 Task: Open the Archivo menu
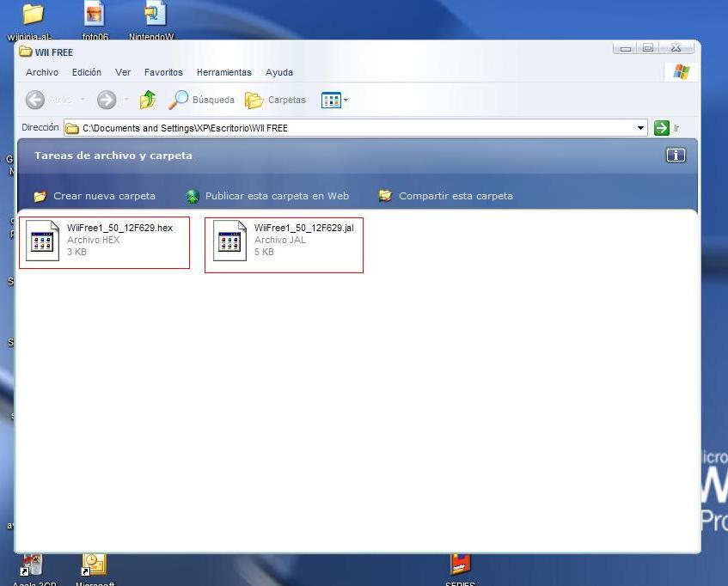tap(42, 73)
